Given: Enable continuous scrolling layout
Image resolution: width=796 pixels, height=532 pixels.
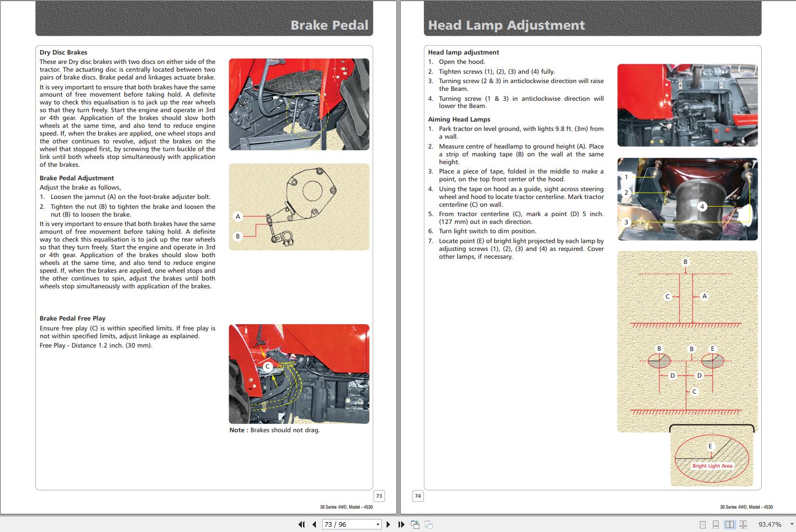Looking at the screenshot, I should point(715,524).
